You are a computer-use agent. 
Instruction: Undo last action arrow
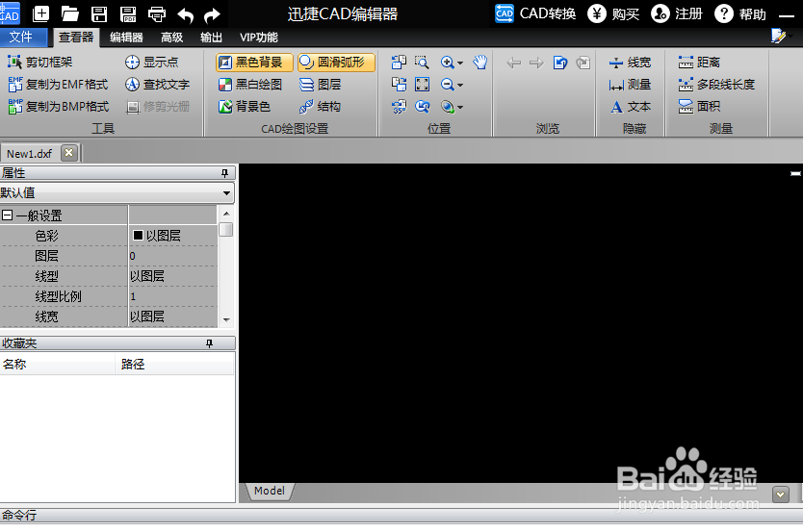(185, 14)
